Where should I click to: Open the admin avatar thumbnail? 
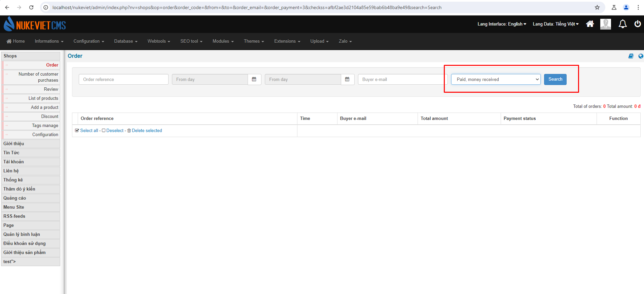point(606,24)
